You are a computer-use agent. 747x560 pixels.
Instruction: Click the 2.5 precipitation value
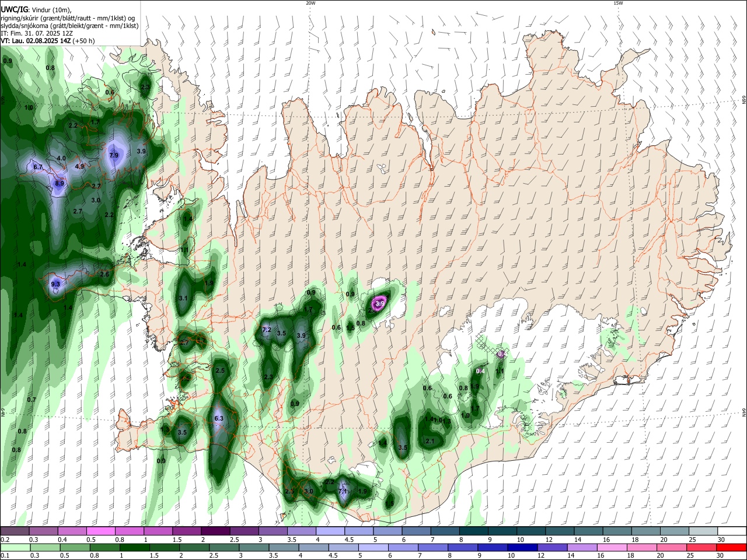(221, 370)
